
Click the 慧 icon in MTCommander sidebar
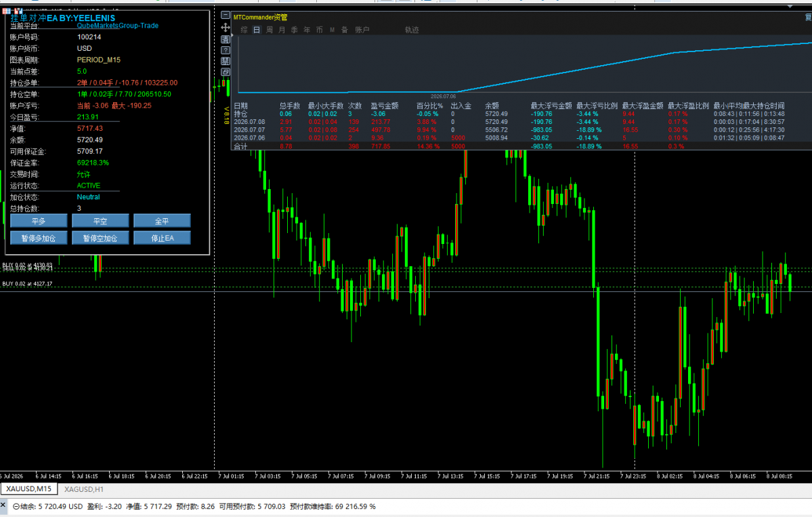pos(226,61)
